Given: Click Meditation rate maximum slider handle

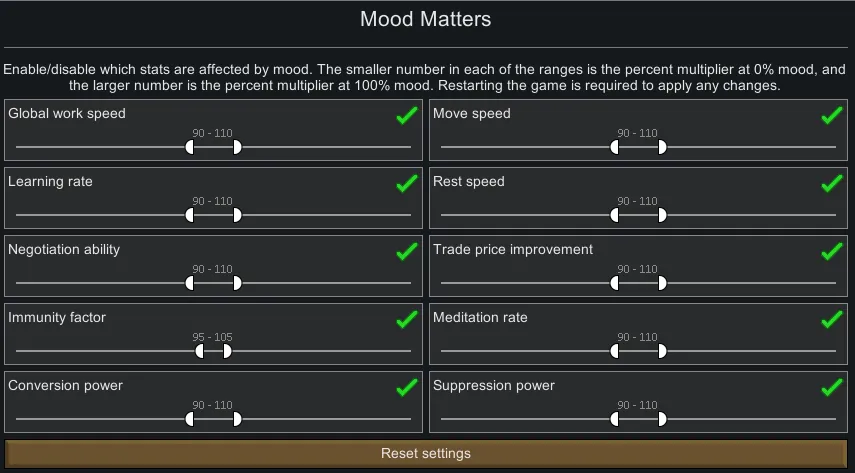Looking at the screenshot, I should point(661,351).
